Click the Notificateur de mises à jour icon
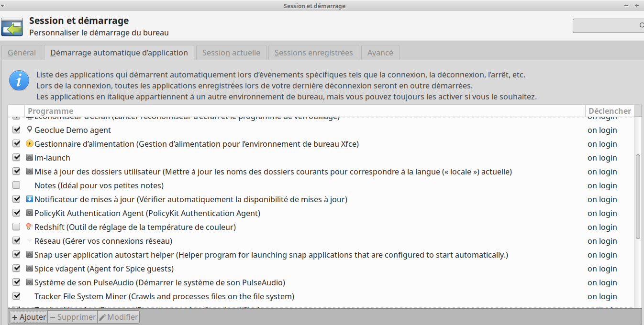The width and height of the screenshot is (644, 325). click(x=30, y=199)
